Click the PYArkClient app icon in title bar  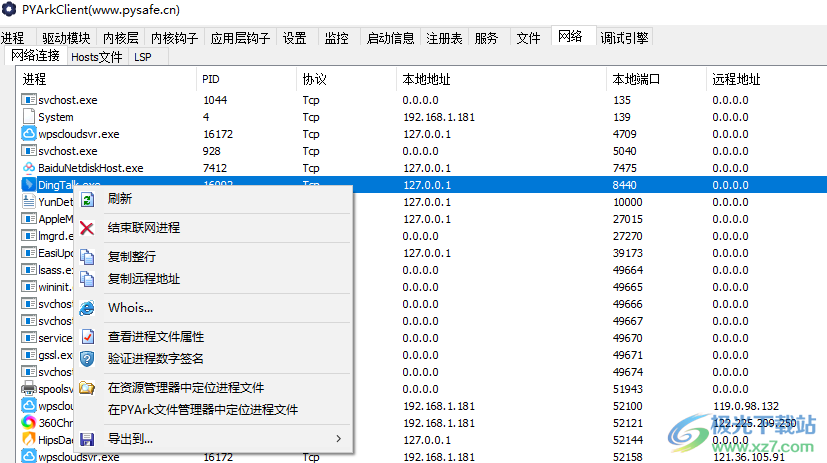(x=9, y=9)
